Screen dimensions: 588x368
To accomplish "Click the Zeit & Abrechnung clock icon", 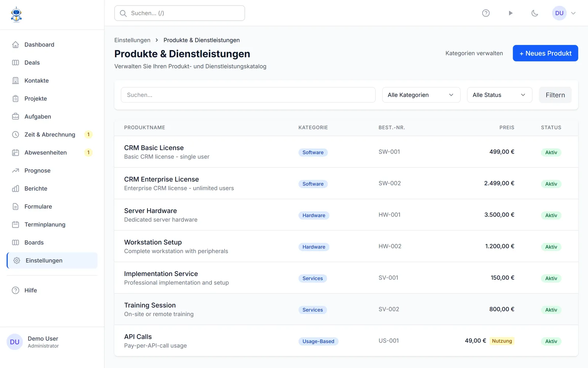I will [x=15, y=135].
